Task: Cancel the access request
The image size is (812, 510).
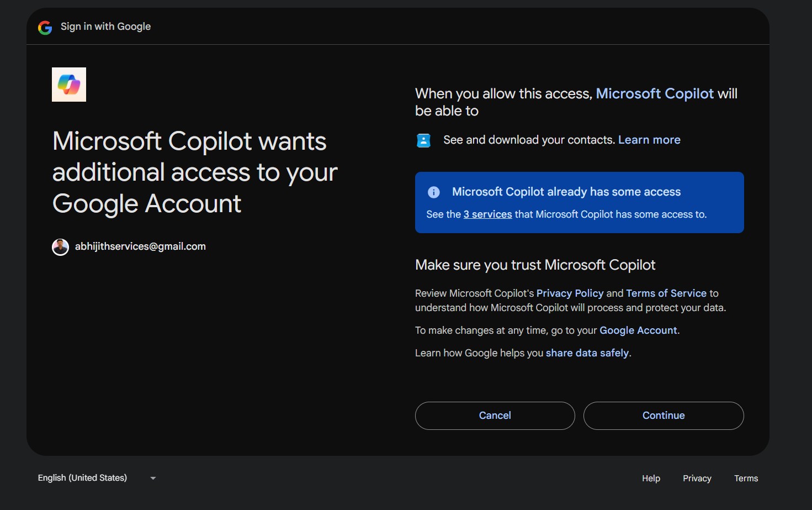Action: point(494,416)
